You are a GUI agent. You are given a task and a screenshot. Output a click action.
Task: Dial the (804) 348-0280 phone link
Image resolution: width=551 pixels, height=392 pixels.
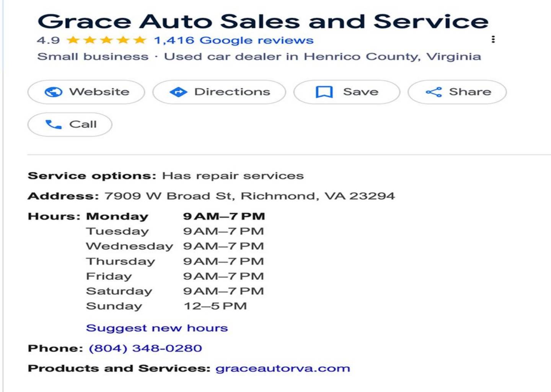click(x=145, y=348)
